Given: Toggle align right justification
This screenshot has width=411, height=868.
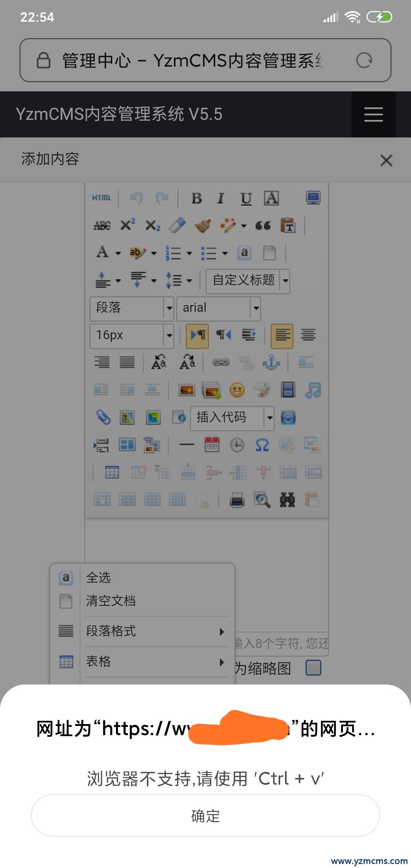Looking at the screenshot, I should pyautogui.click(x=102, y=362).
